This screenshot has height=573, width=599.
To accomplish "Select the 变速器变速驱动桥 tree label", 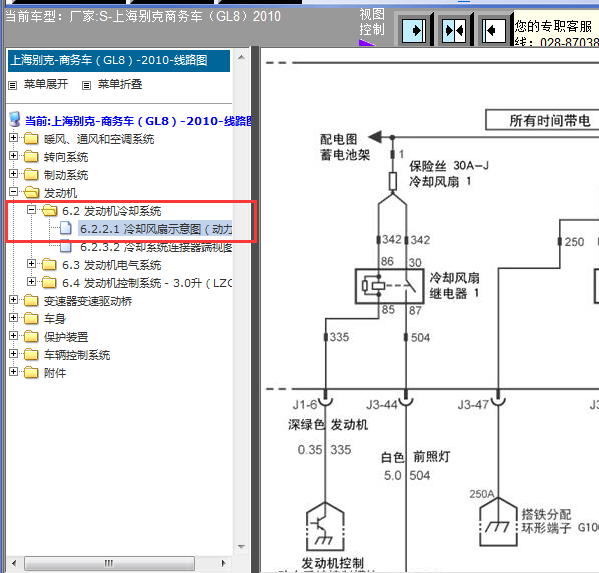I will click(88, 301).
